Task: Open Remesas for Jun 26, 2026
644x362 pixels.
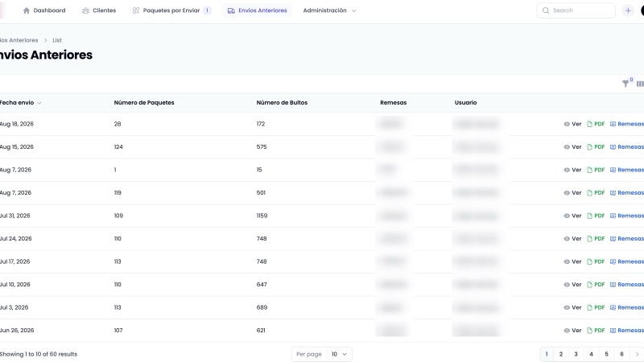Action: [627, 331]
